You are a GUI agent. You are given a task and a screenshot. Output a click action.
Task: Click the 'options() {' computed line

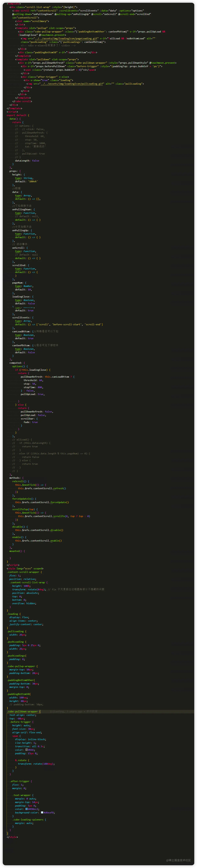click(x=20, y=366)
